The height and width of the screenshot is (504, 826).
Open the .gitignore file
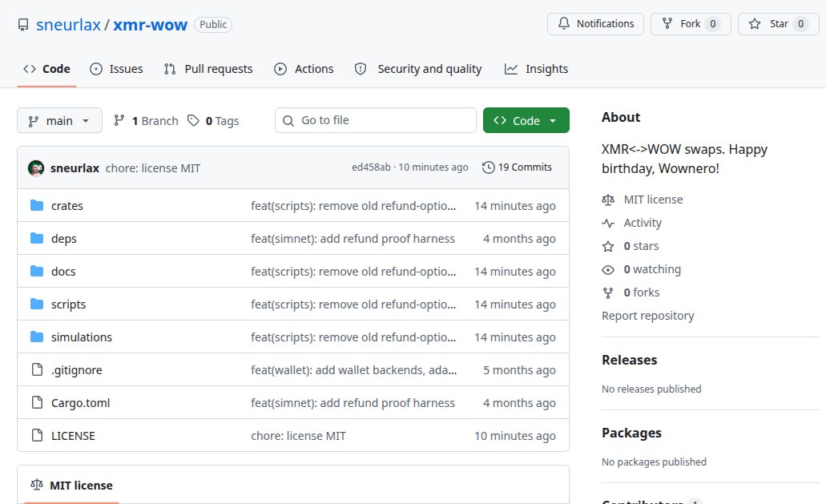[76, 370]
